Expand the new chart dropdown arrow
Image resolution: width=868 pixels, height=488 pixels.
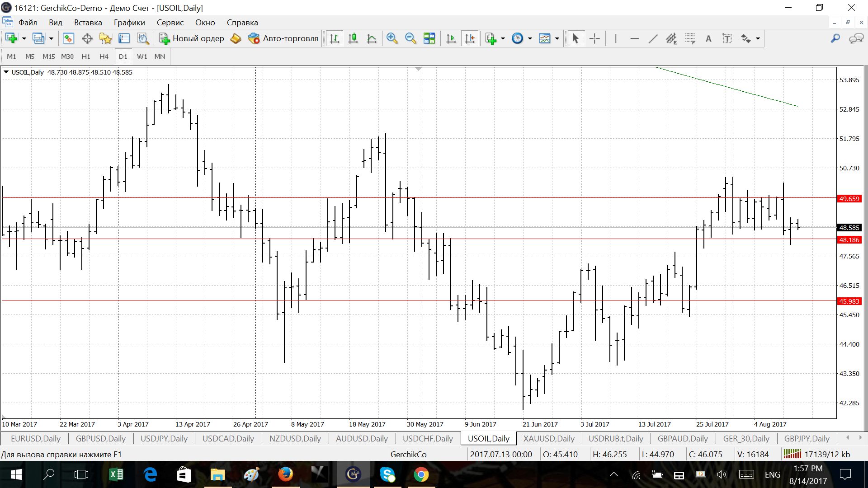24,38
